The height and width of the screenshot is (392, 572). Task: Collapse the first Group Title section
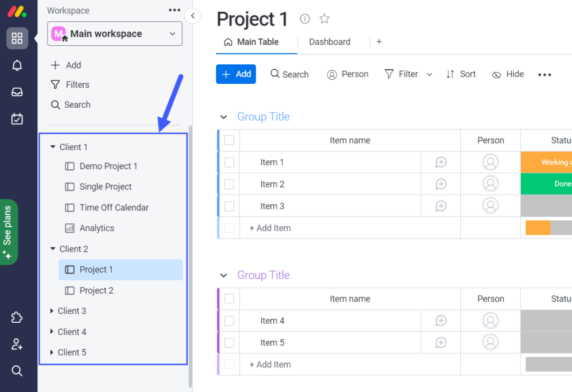223,117
